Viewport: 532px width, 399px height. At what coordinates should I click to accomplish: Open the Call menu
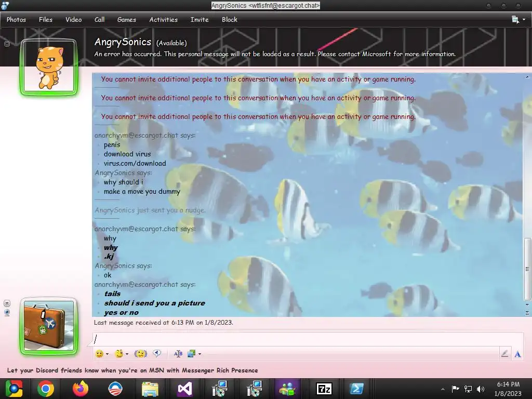click(99, 20)
